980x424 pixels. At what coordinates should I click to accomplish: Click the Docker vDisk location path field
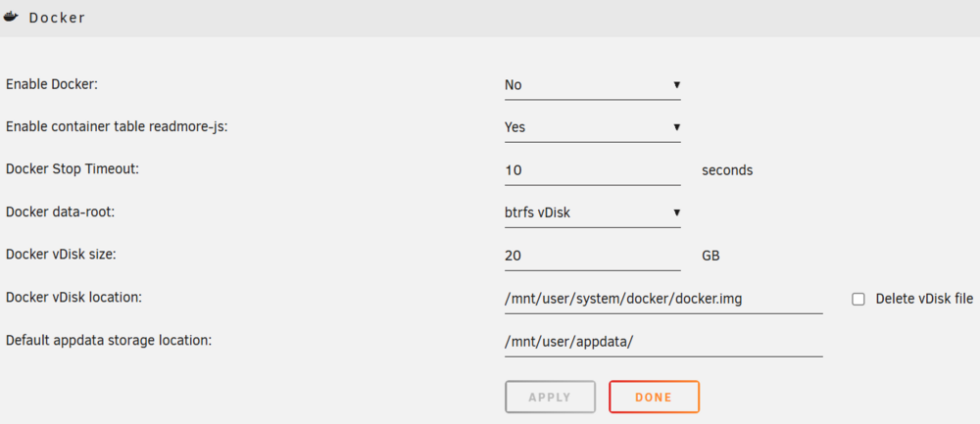pos(663,299)
